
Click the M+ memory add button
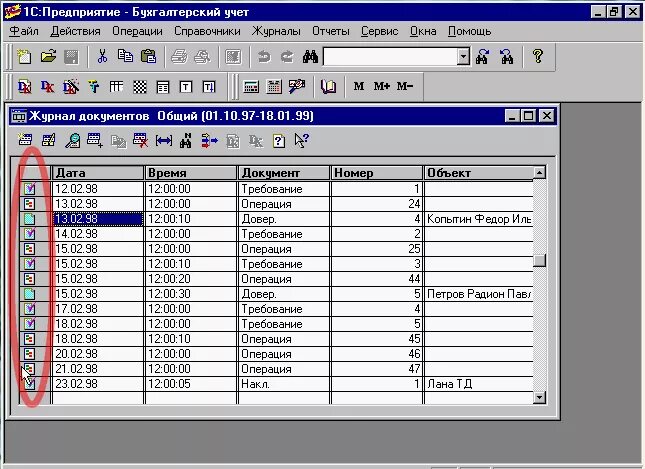[382, 86]
